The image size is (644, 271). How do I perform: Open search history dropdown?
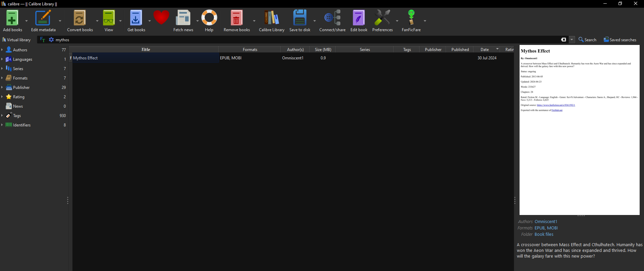572,40
